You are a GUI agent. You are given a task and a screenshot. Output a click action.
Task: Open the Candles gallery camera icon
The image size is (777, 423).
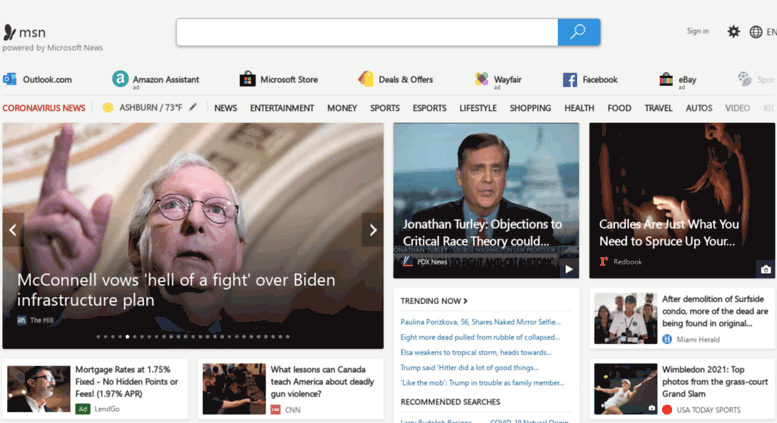766,269
